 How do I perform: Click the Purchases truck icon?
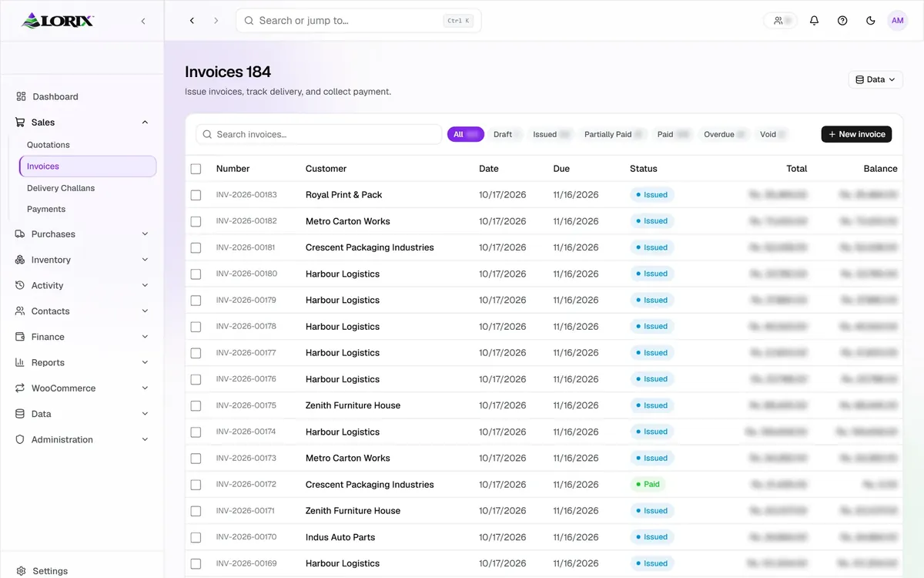coord(20,234)
